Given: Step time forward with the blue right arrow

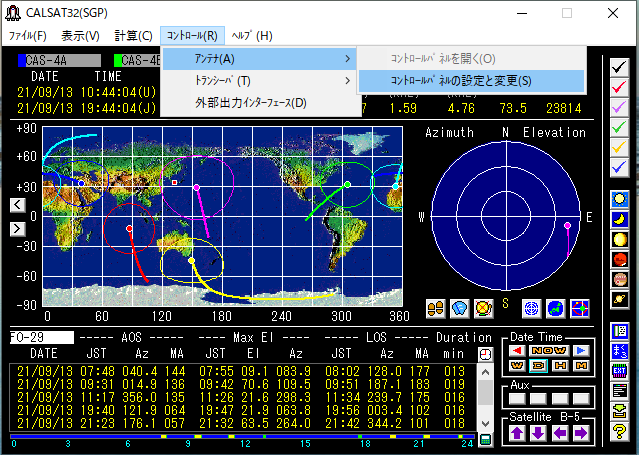Looking at the screenshot, I should click(x=580, y=350).
